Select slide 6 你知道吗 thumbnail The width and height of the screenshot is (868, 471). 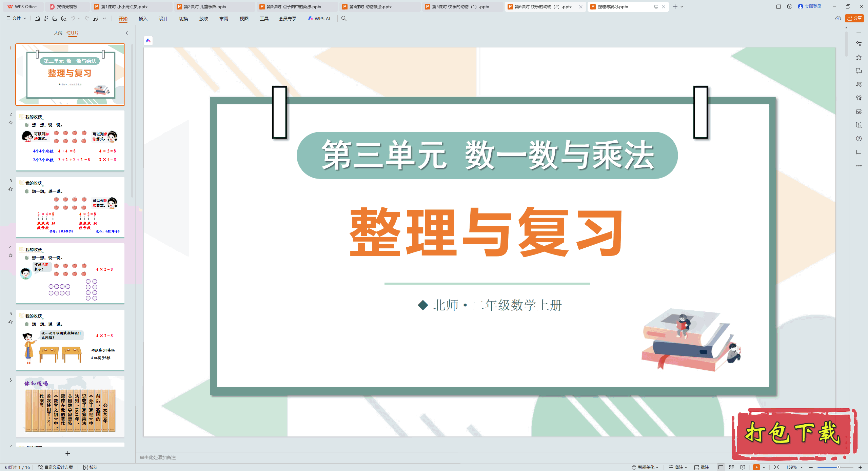pyautogui.click(x=70, y=407)
